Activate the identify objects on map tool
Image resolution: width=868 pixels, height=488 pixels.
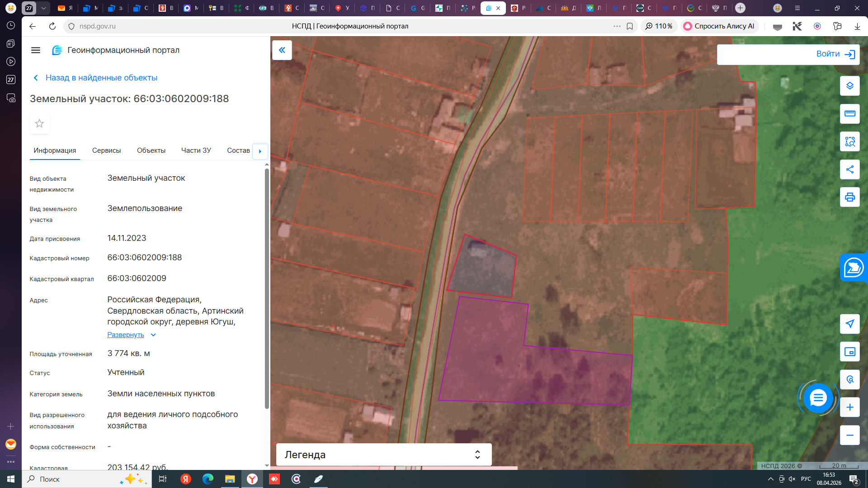tap(849, 141)
